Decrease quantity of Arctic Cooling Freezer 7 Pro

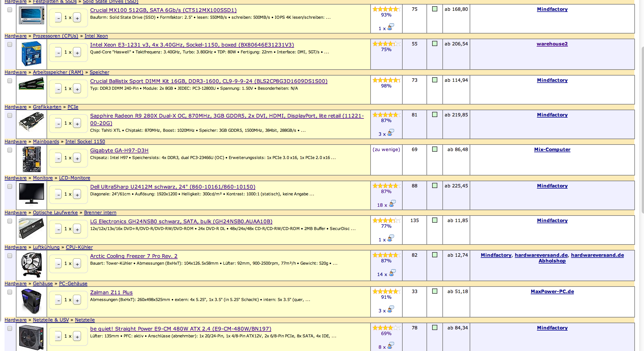point(58,264)
